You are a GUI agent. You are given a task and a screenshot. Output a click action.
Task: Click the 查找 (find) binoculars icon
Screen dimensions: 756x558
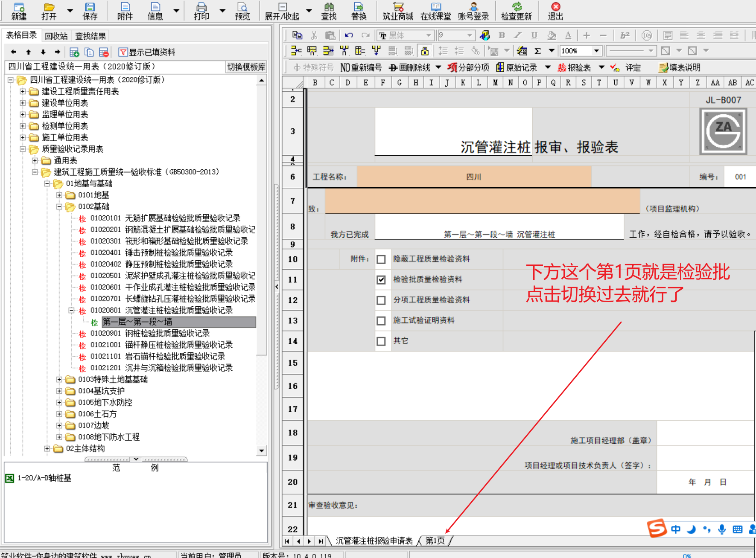click(x=329, y=12)
